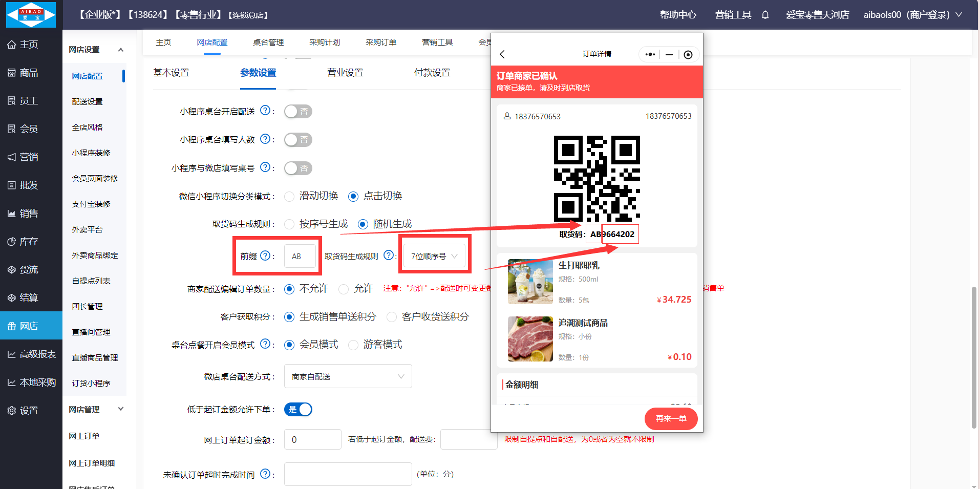
Task: Select 随机生成 radio option
Action: tap(363, 224)
